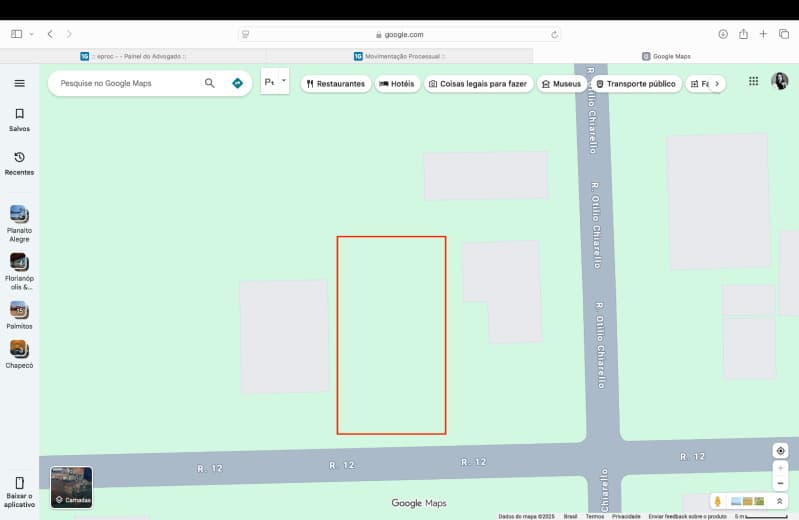The width and height of the screenshot is (799, 520).
Task: Select the Restaurantes category chip
Action: click(336, 84)
